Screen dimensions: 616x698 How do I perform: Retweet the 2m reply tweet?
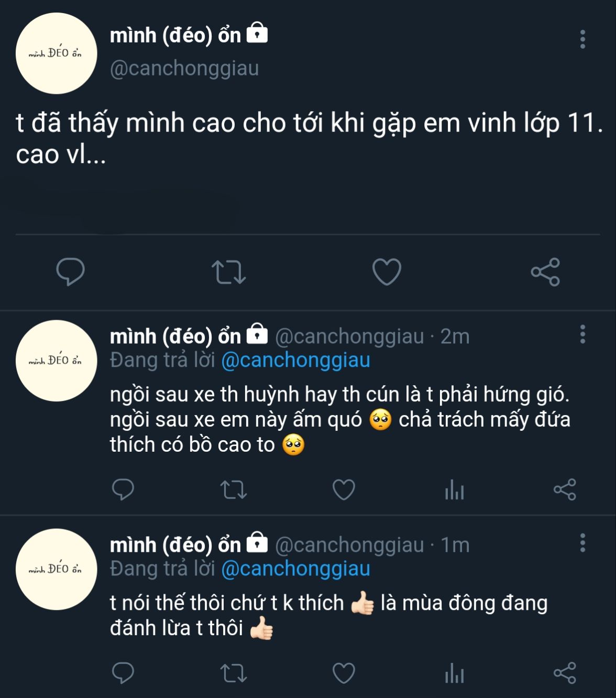(x=234, y=490)
